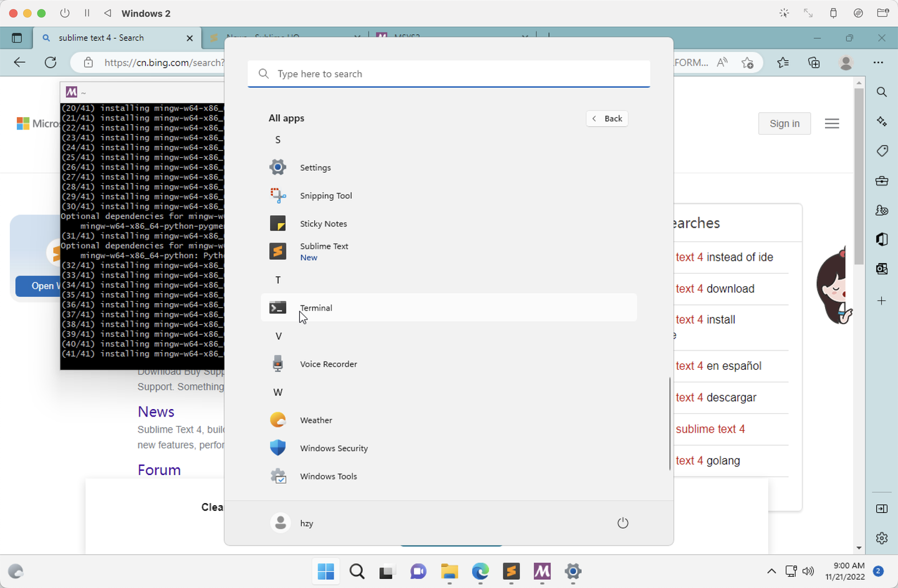898x588 pixels.
Task: Start Voice Recorder
Action: 328,364
